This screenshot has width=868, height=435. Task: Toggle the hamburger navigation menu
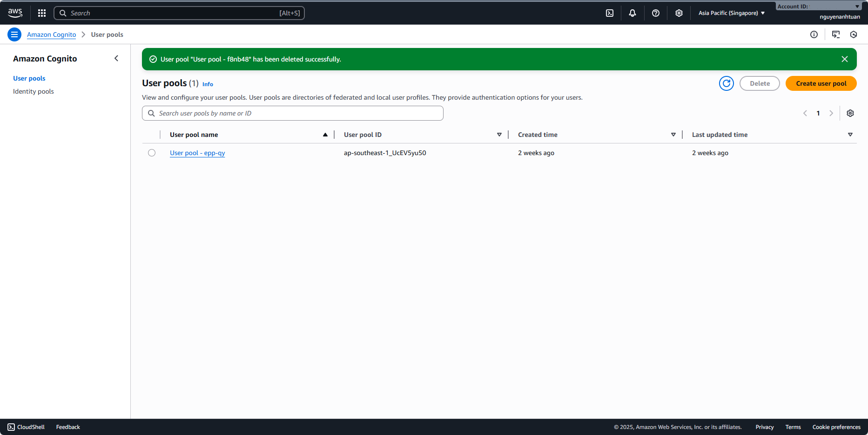14,34
